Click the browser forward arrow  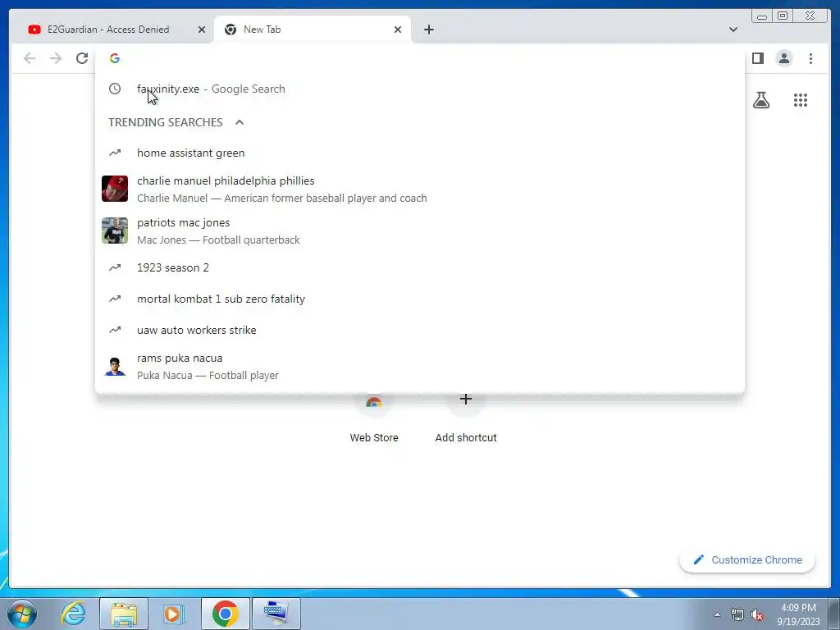[x=56, y=58]
